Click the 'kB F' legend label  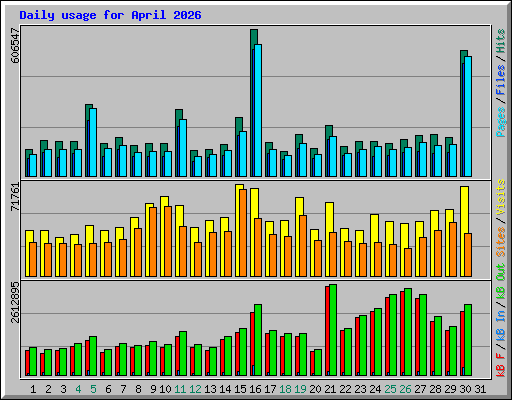(x=501, y=365)
